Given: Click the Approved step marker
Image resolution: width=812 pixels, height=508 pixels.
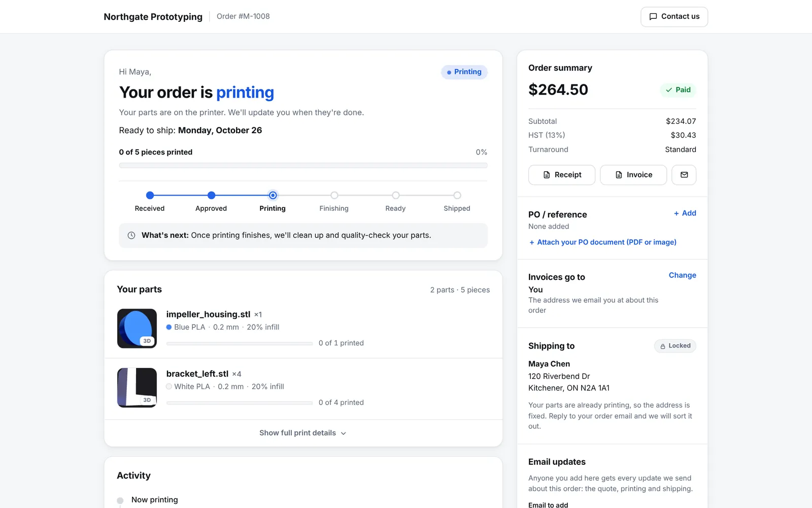Looking at the screenshot, I should coord(211,195).
